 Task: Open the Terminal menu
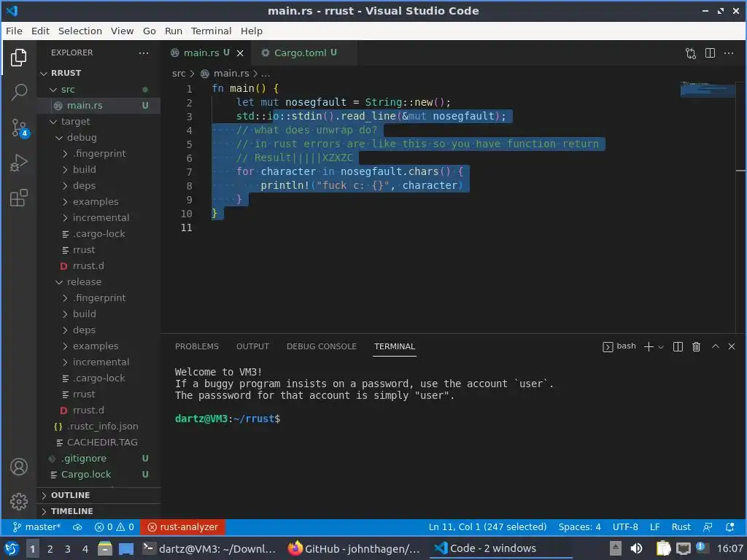pos(211,31)
